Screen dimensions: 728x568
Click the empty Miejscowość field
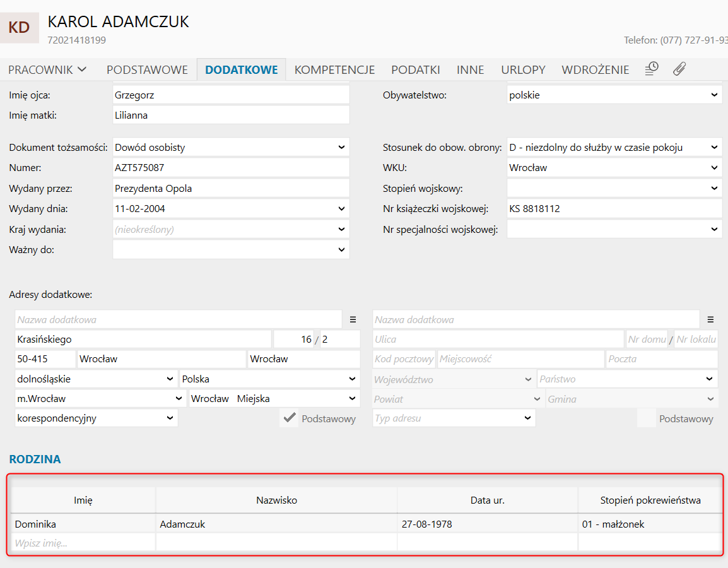520,358
